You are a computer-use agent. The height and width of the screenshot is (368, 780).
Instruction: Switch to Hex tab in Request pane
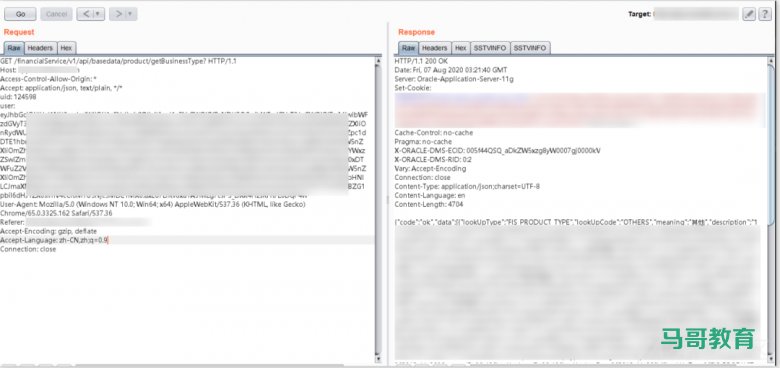[x=67, y=48]
